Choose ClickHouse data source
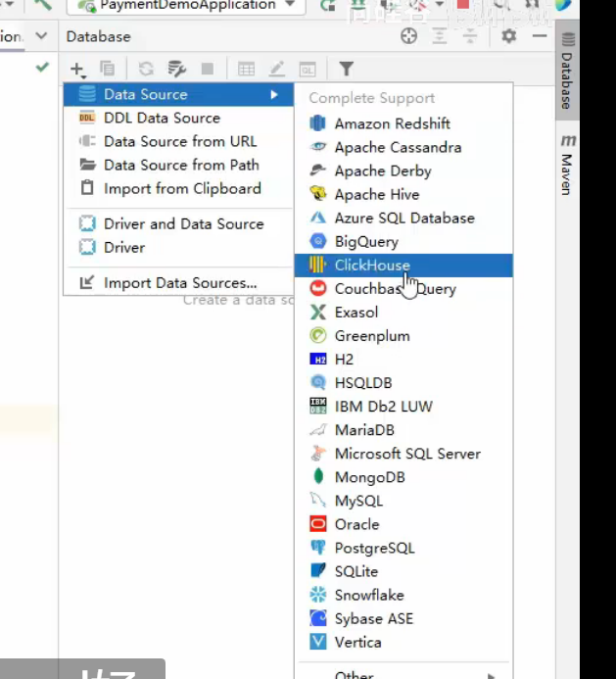 point(403,265)
